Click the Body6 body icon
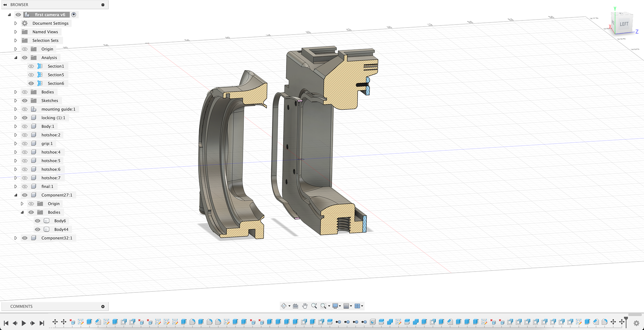644x330 pixels. (47, 221)
